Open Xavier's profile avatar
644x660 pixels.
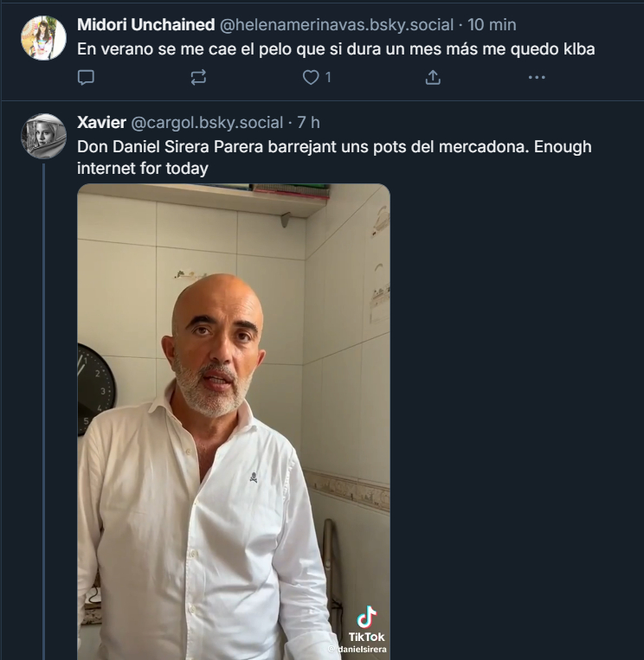(x=43, y=136)
